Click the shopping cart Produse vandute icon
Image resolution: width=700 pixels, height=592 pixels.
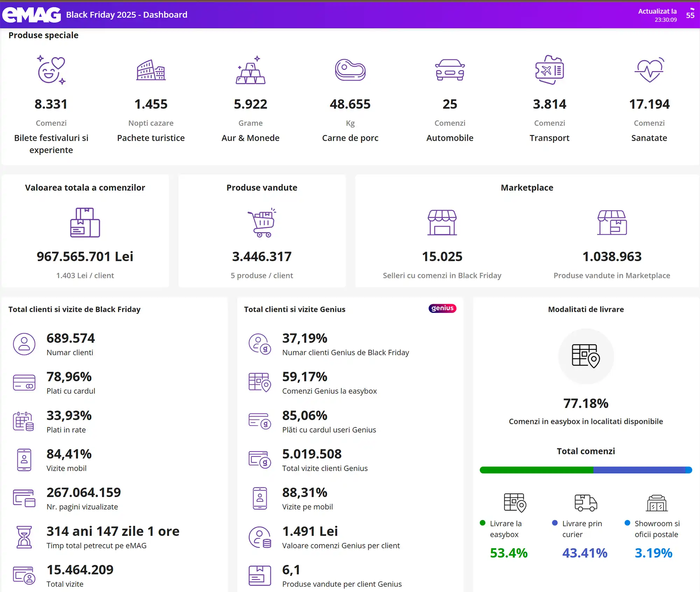[262, 222]
